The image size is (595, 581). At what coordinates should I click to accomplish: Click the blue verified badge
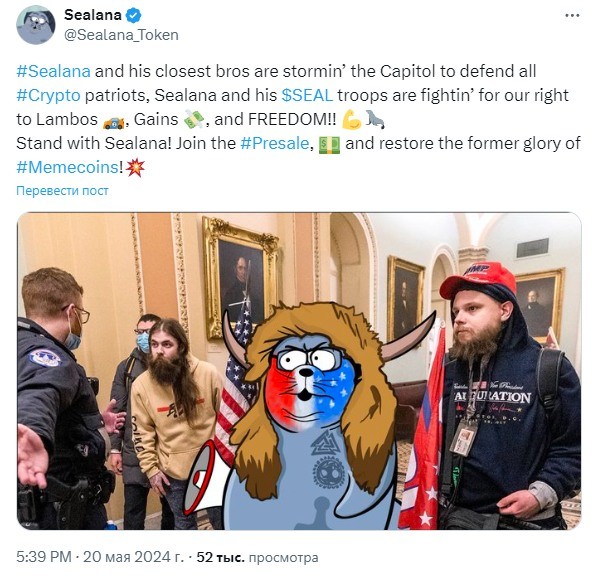click(x=134, y=16)
